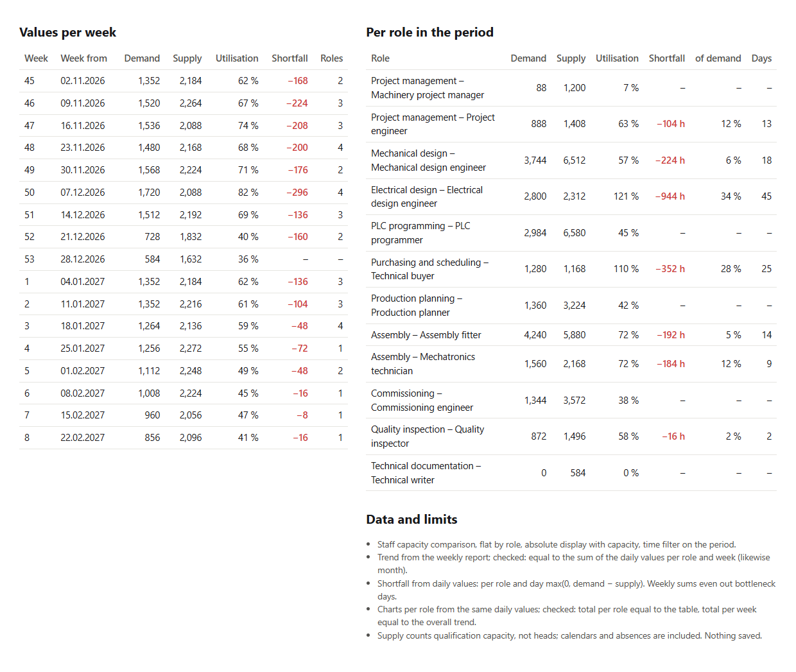796x672 pixels.
Task: Click the 'Shortfall from daily values' note
Action: 576,590
